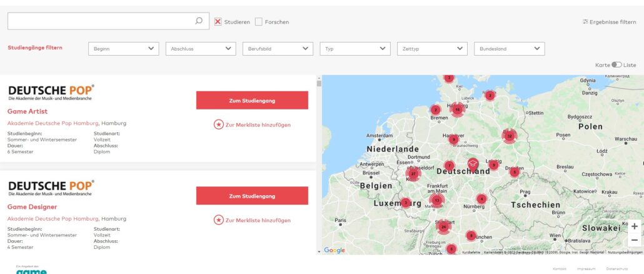Open the Typ dropdown
The image size is (644, 274).
[355, 48]
